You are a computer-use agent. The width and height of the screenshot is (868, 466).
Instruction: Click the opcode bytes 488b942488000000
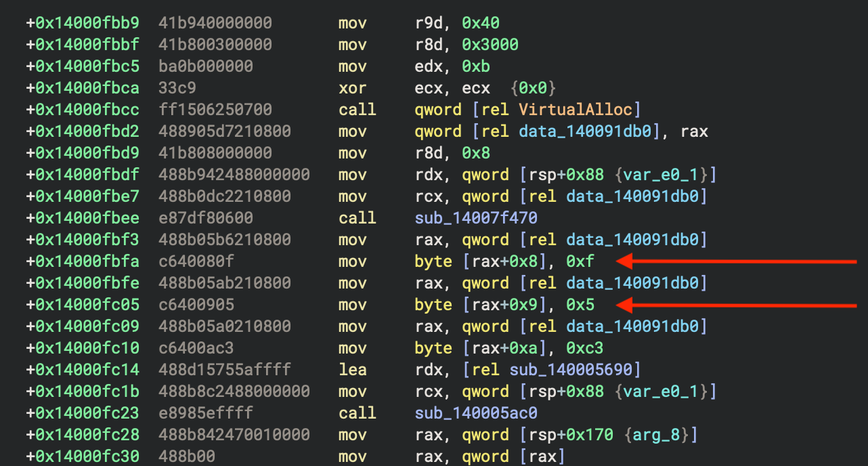pyautogui.click(x=234, y=175)
